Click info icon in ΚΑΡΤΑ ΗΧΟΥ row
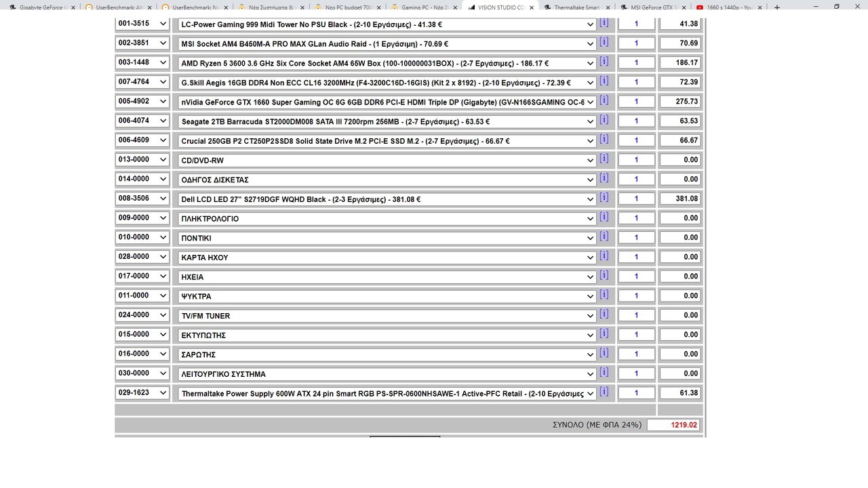 [604, 256]
